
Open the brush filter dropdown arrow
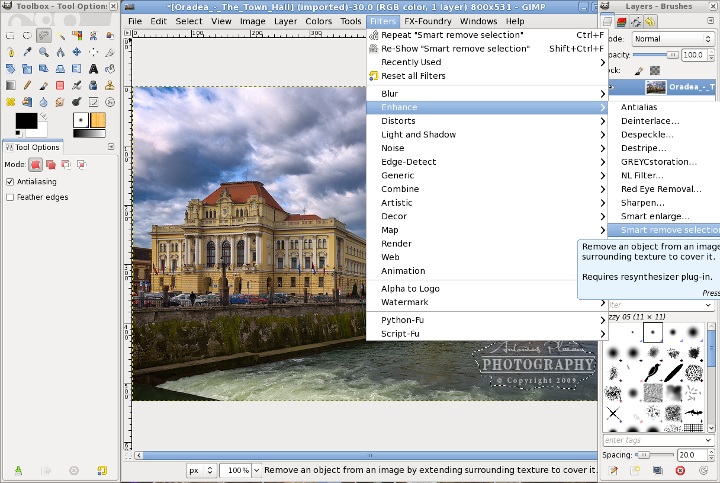click(708, 304)
